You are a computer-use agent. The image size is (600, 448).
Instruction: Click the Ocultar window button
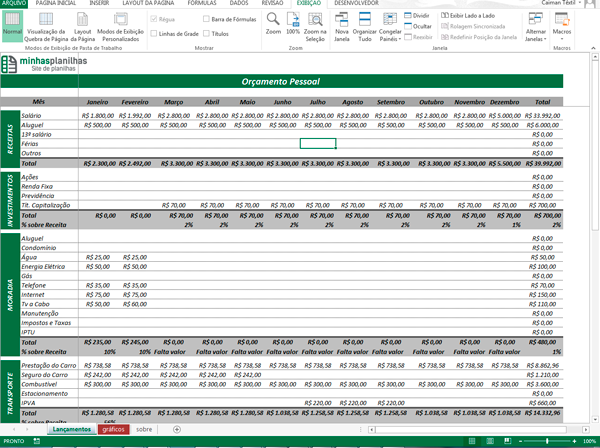pyautogui.click(x=417, y=26)
